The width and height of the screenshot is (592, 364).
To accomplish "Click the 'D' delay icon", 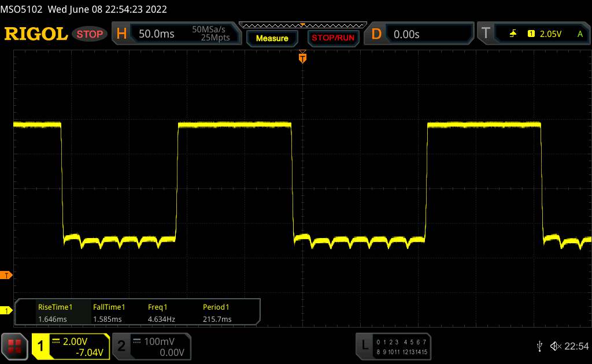I will coord(376,34).
